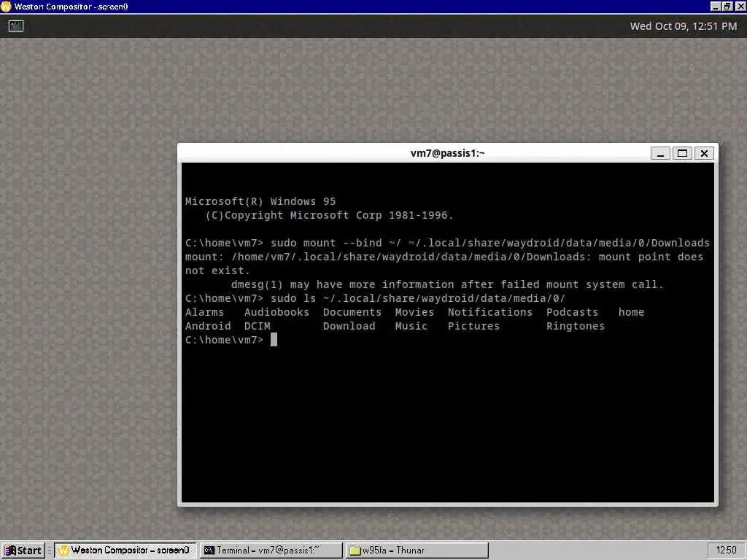The height and width of the screenshot is (560, 747).
Task: Click the folder icon in Thunar taskbar button
Action: coord(355,551)
